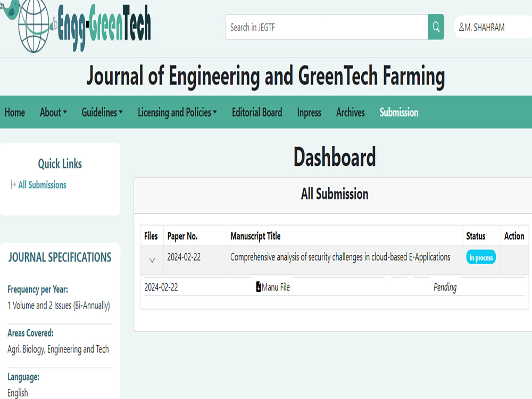Select the Archives menu item
This screenshot has height=399, width=532.
[350, 112]
